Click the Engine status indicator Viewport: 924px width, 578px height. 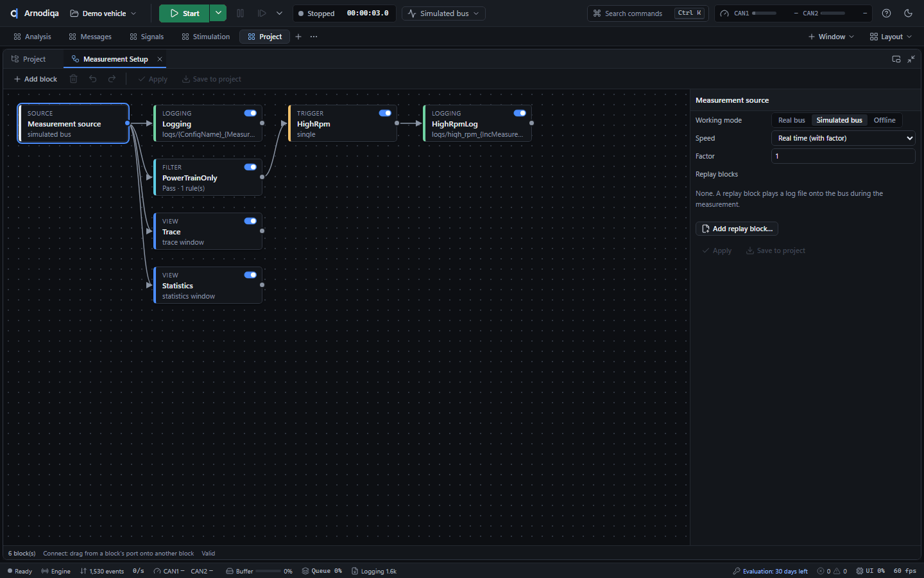[x=56, y=571]
